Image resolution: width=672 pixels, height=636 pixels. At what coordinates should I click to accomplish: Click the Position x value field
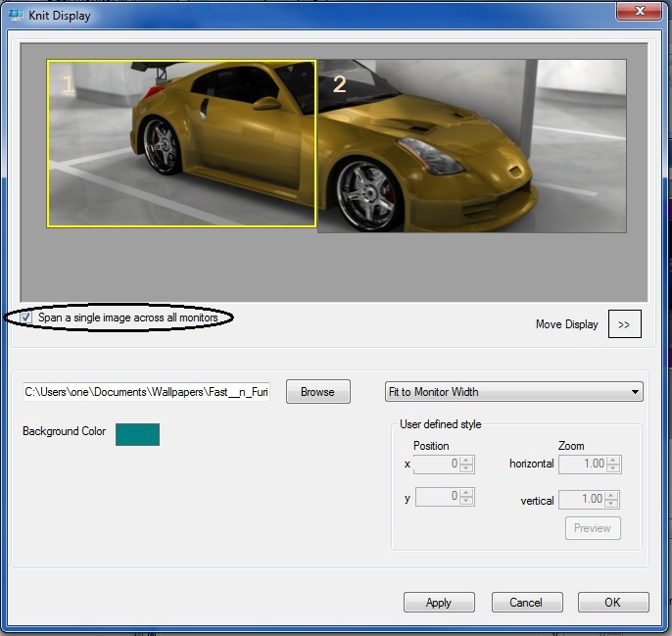(436, 464)
